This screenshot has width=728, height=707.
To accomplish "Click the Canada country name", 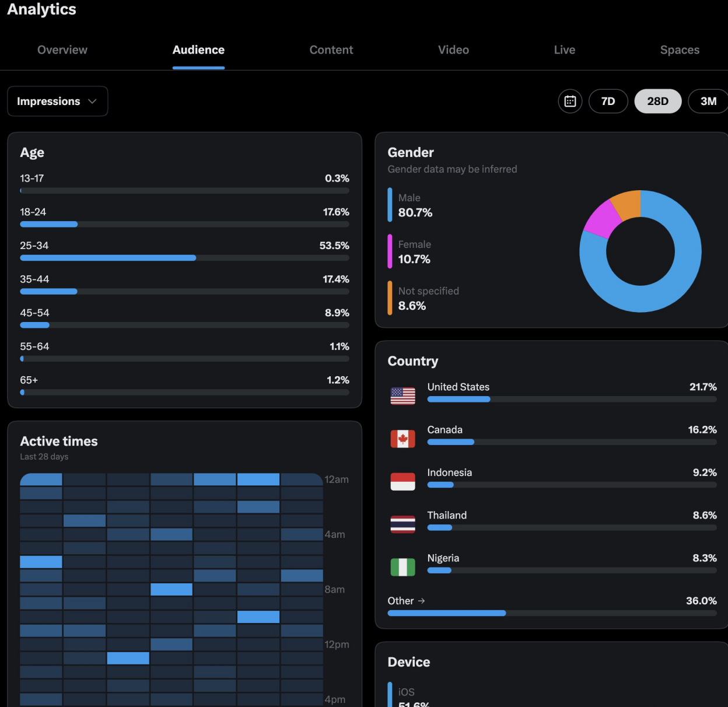I will [x=445, y=430].
